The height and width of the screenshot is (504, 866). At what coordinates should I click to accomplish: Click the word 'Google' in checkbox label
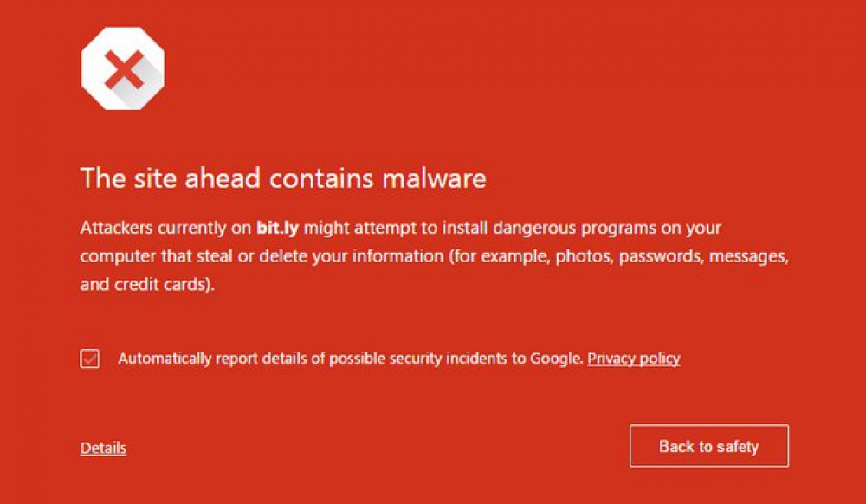555,359
